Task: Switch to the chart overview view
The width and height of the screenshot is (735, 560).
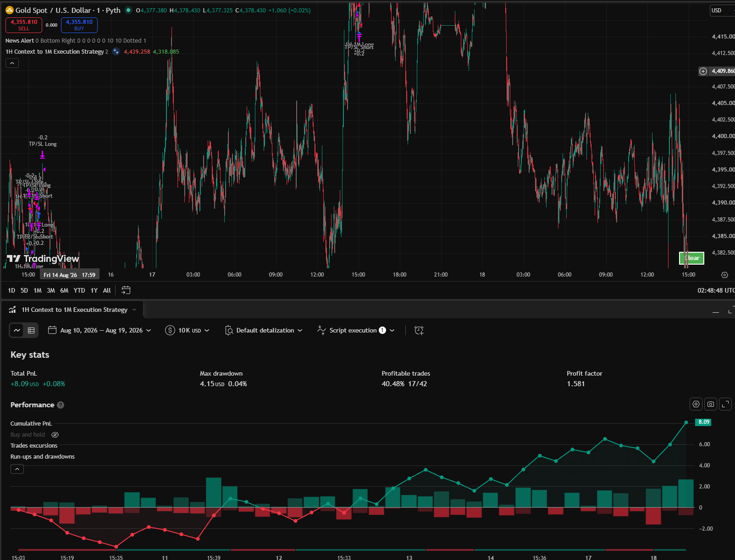Action: point(17,330)
